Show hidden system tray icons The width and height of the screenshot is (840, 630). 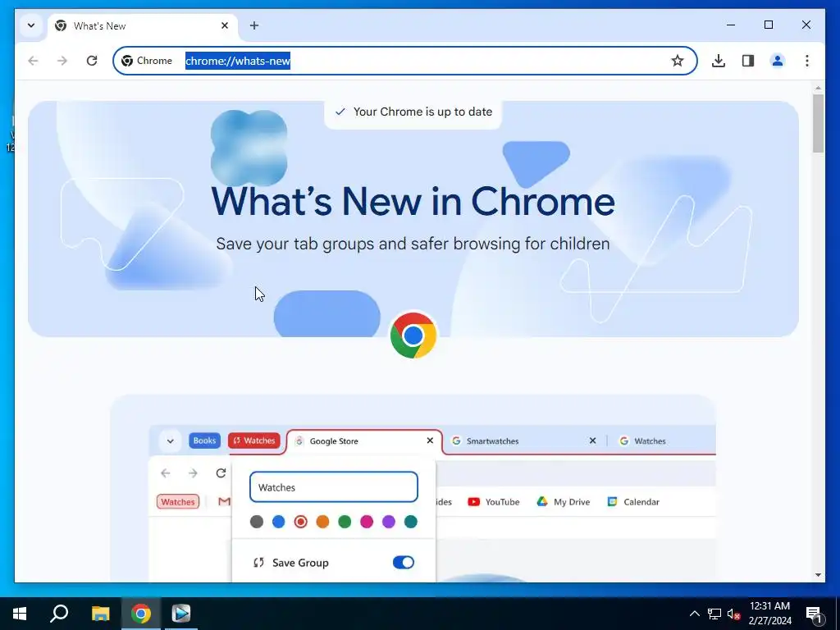click(x=694, y=614)
